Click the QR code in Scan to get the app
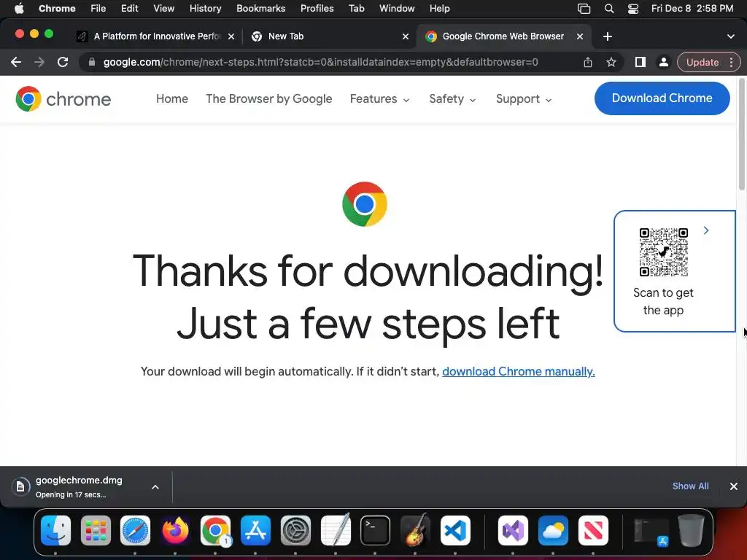Screen dimensions: 747x560 [663, 252]
